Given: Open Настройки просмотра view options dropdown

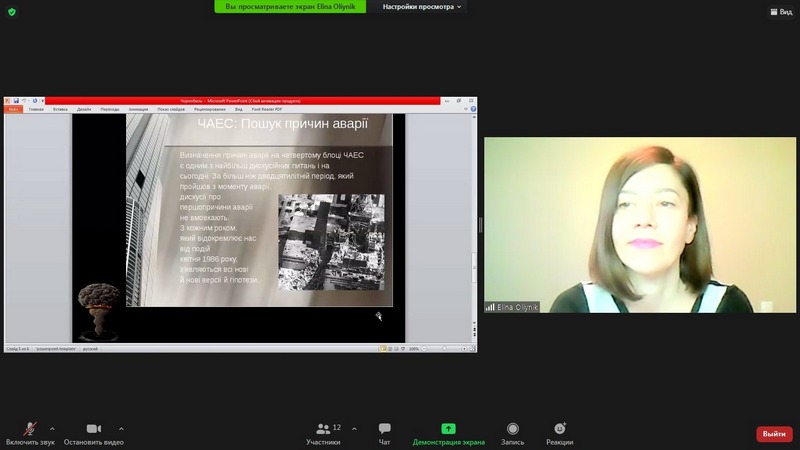Looking at the screenshot, I should click(422, 7).
